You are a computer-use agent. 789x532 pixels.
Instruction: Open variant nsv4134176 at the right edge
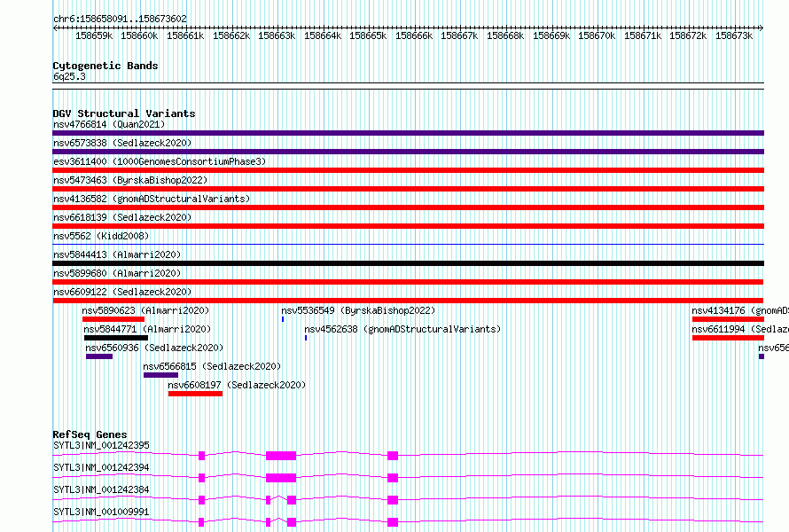[x=728, y=319]
